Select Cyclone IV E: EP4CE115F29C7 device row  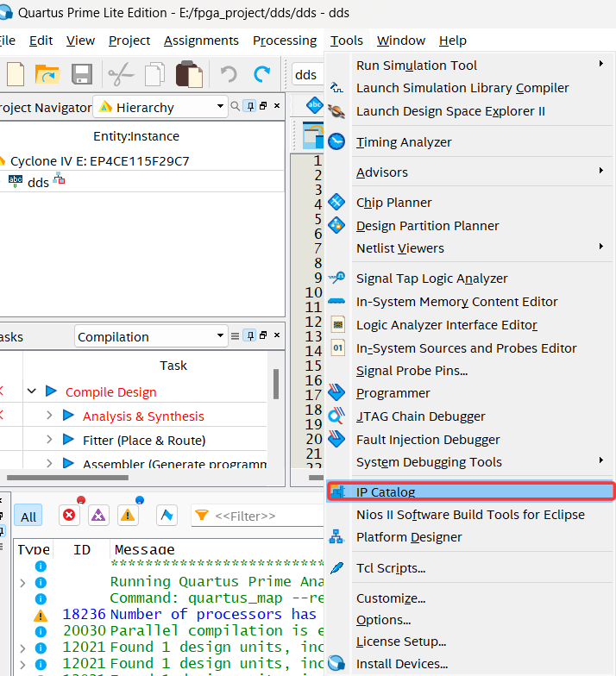[x=100, y=160]
